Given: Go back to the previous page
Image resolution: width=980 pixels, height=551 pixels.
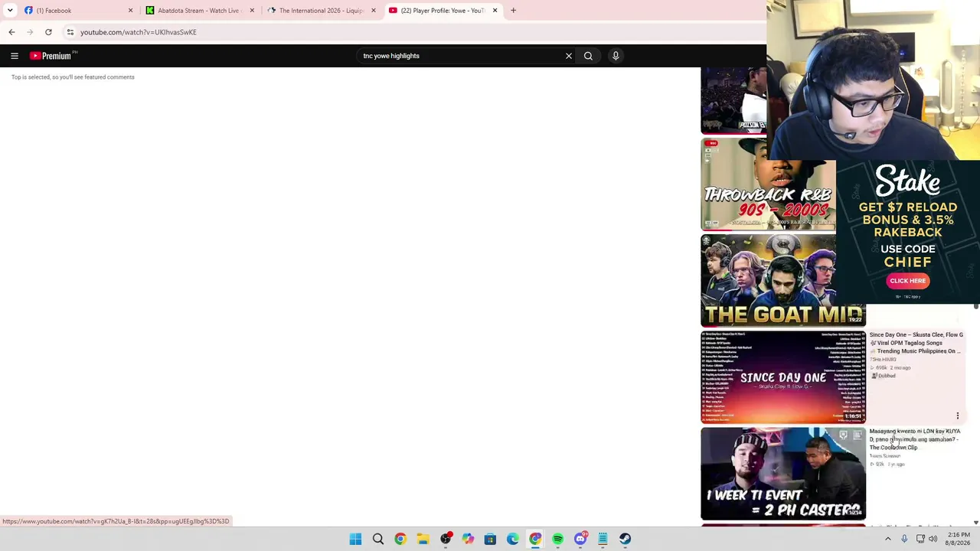Looking at the screenshot, I should click(x=11, y=32).
